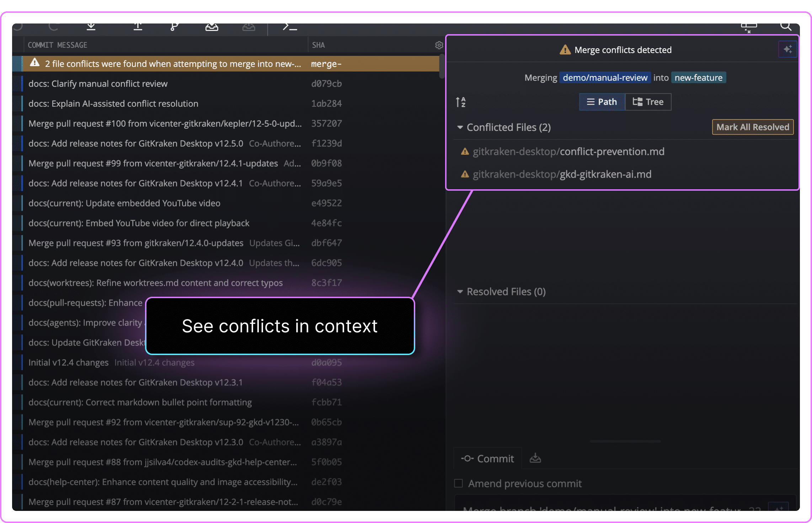Open the Branch tool in the toolbar

coord(174,27)
